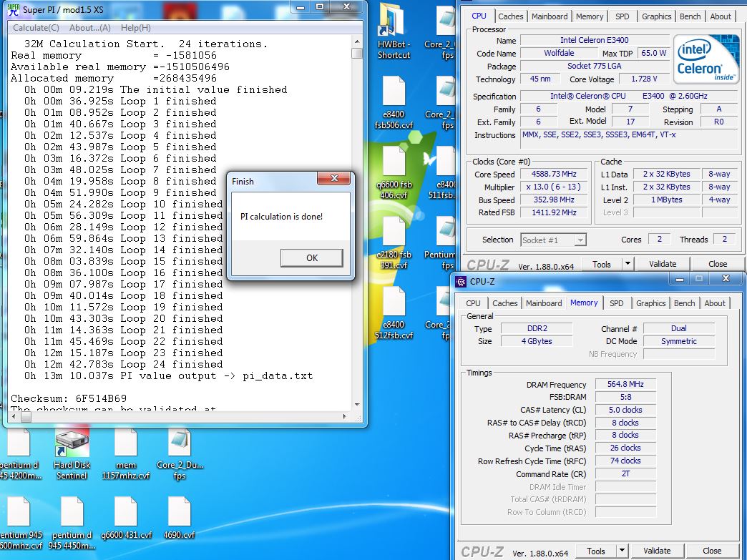The width and height of the screenshot is (747, 560).
Task: Select the 4690.cvf desktop file
Action: (x=179, y=518)
